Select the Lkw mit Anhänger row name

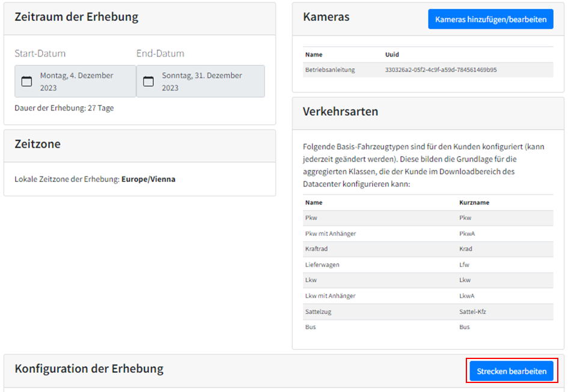coord(330,296)
